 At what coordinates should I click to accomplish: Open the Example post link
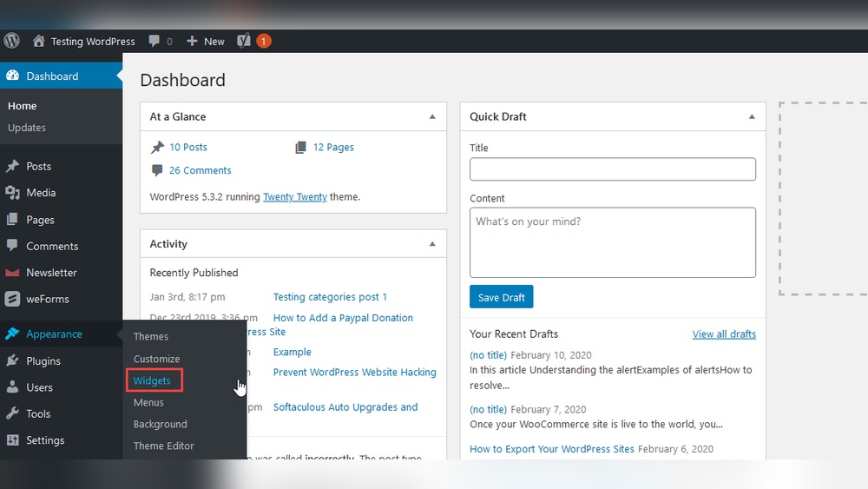pyautogui.click(x=293, y=353)
